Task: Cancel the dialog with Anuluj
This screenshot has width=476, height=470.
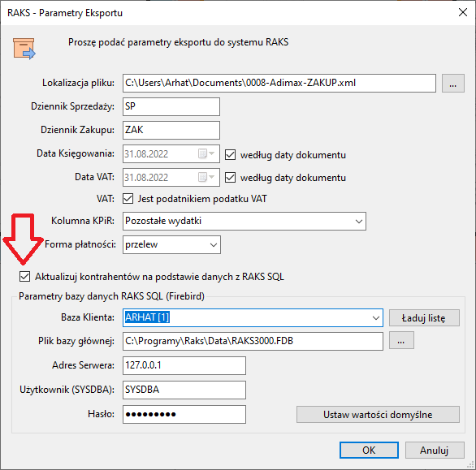Action: tap(435, 451)
